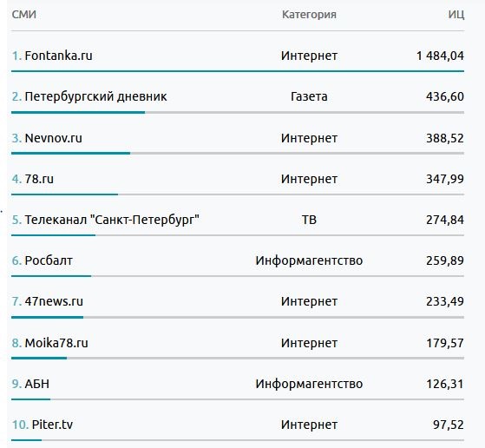Image resolution: width=485 pixels, height=448 pixels.
Task: Open the 78.ru media entry
Action: click(x=39, y=179)
